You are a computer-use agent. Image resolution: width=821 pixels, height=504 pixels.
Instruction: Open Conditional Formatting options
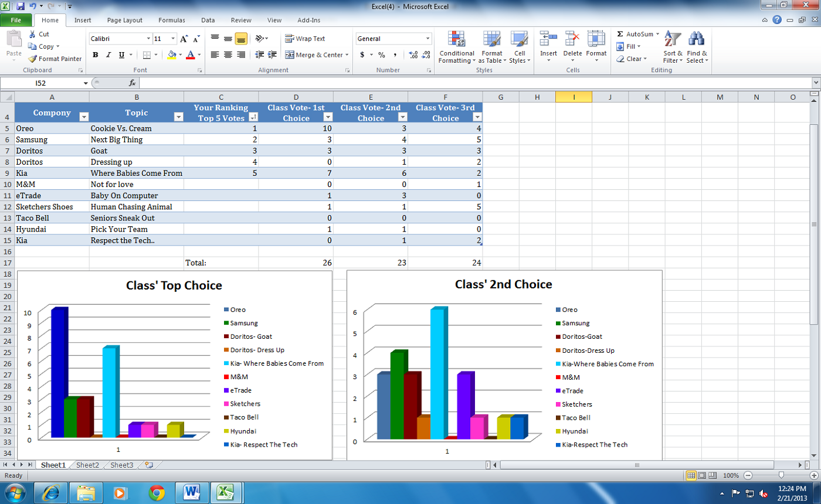pos(457,48)
